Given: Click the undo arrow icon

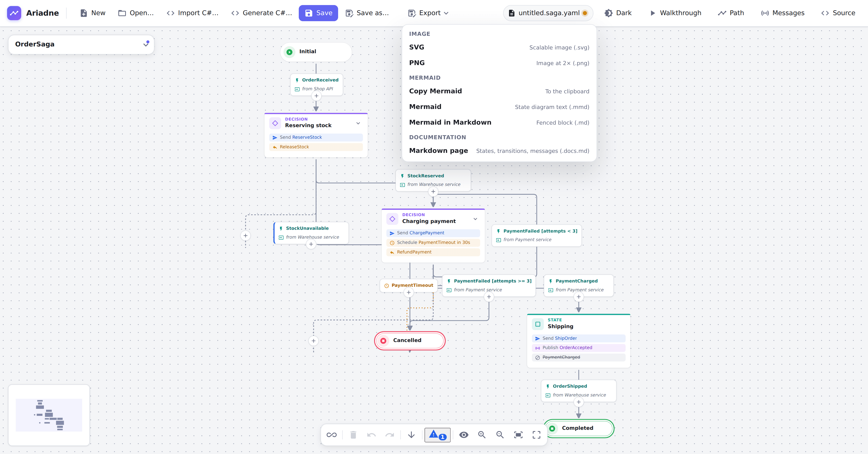Looking at the screenshot, I should (x=371, y=435).
